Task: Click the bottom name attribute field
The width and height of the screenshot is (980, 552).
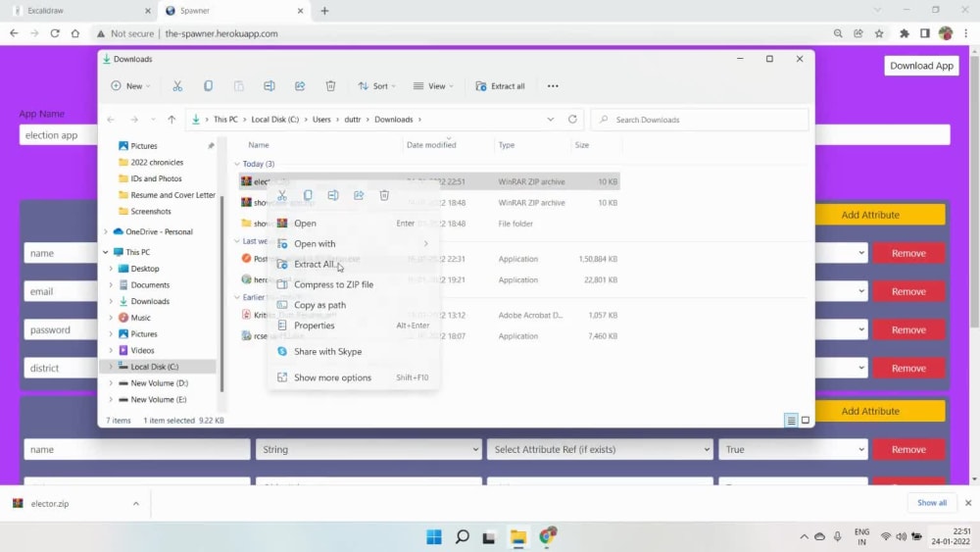Action: [x=137, y=449]
